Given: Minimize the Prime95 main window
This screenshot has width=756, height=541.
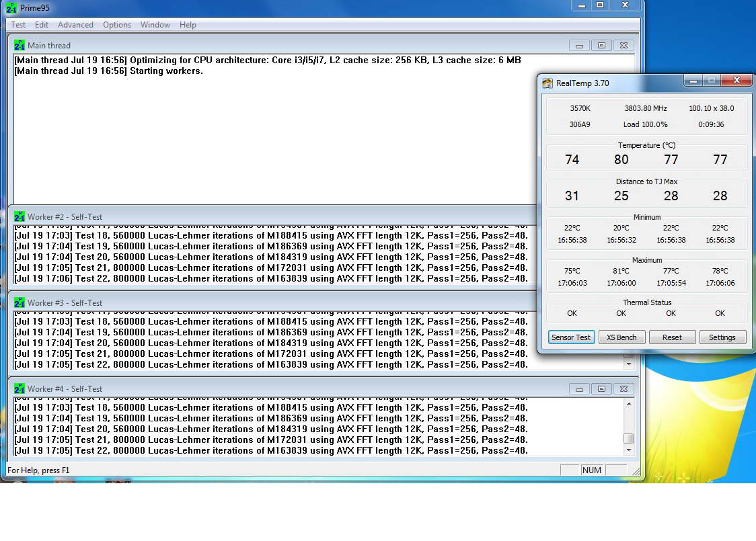Looking at the screenshot, I should [582, 5].
